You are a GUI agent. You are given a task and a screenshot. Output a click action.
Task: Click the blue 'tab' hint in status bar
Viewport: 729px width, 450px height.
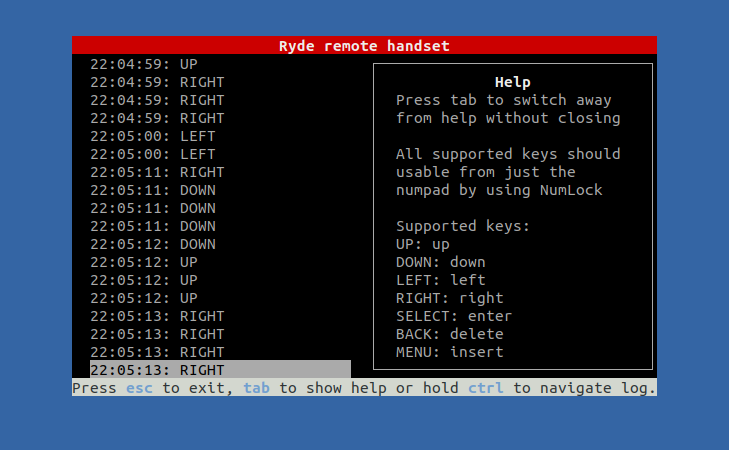click(257, 388)
